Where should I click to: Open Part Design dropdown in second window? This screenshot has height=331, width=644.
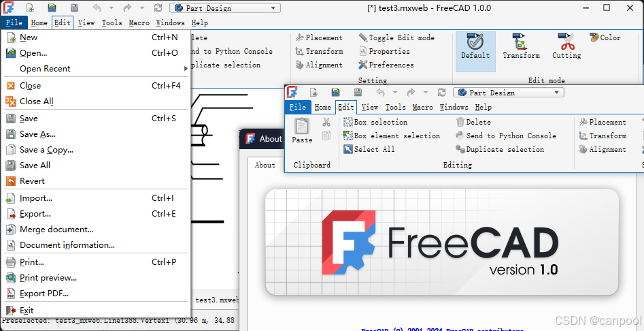point(509,93)
